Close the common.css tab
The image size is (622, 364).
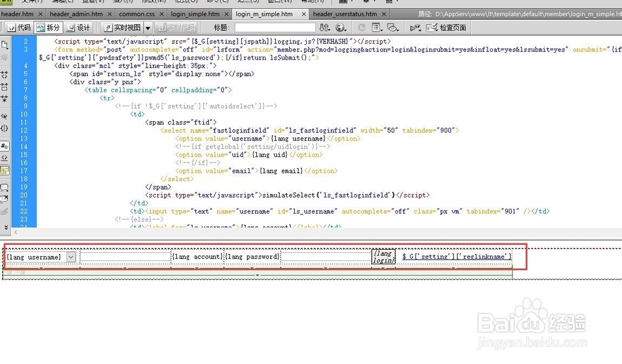pos(162,14)
